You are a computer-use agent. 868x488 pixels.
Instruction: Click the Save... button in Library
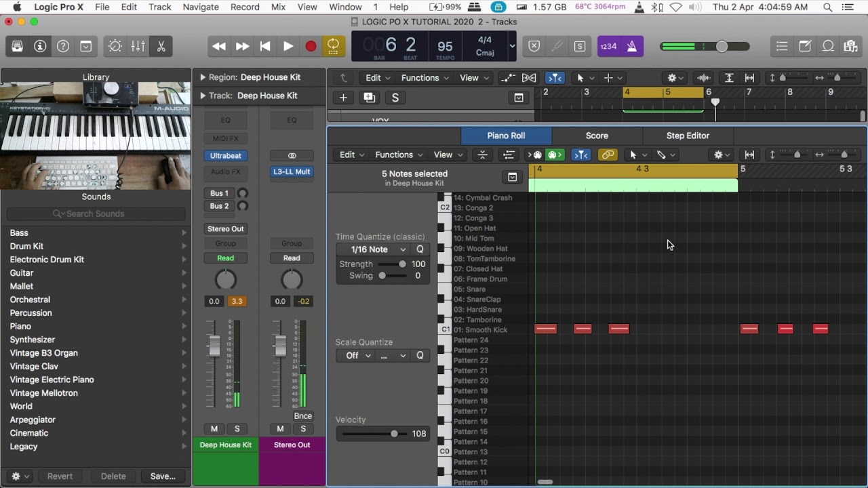(163, 476)
